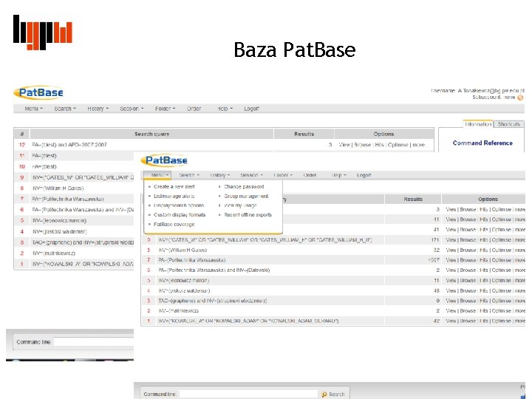
Task: Click Browse for query 12 in the back window
Action: (362, 145)
